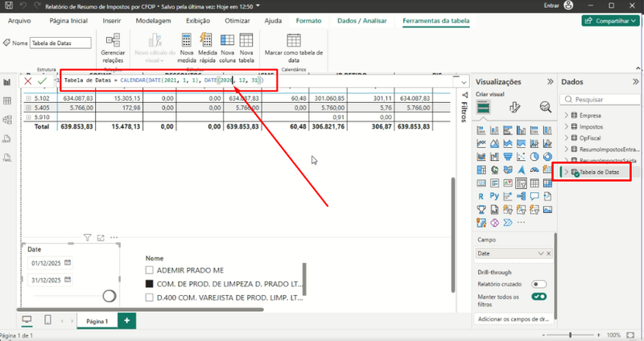The height and width of the screenshot is (341, 644).
Task: Switch to Report view in left sidebar
Action: [7, 83]
